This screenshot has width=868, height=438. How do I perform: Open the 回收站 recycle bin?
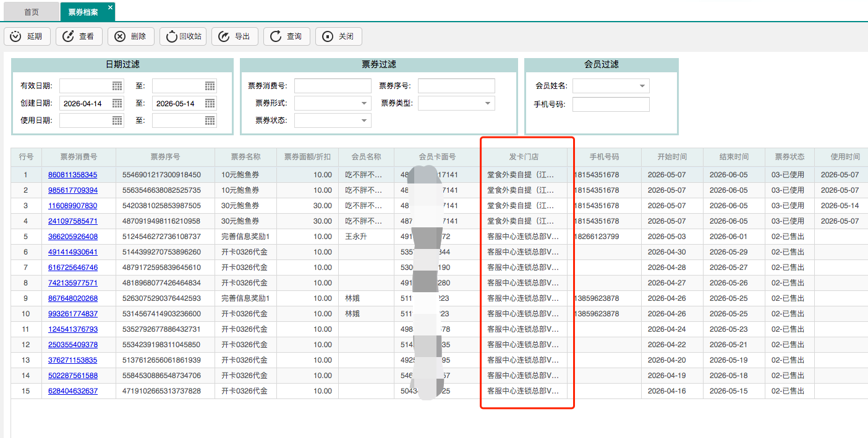tap(183, 36)
